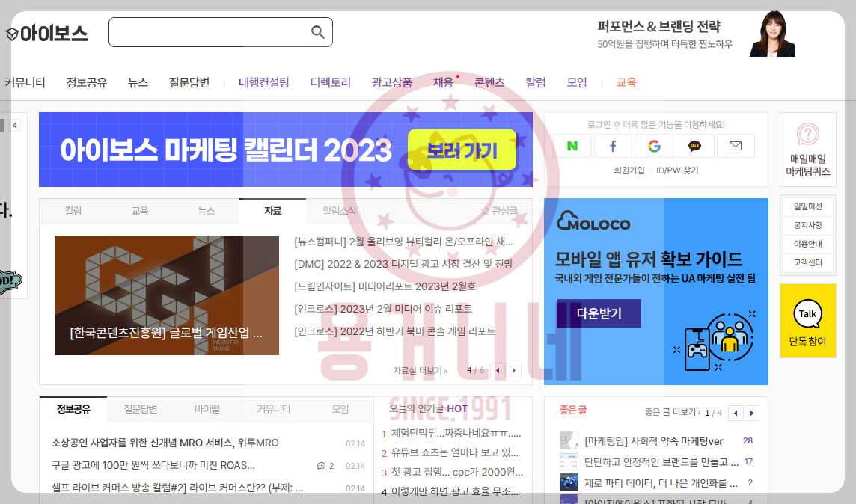
Task: Open 칼럼 in the top menu
Action: pos(536,82)
